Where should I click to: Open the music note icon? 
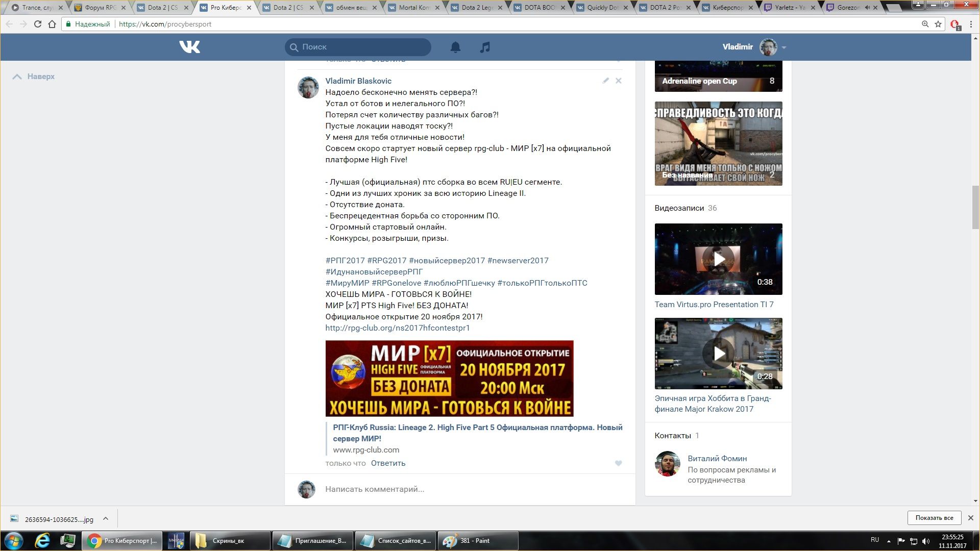[485, 47]
